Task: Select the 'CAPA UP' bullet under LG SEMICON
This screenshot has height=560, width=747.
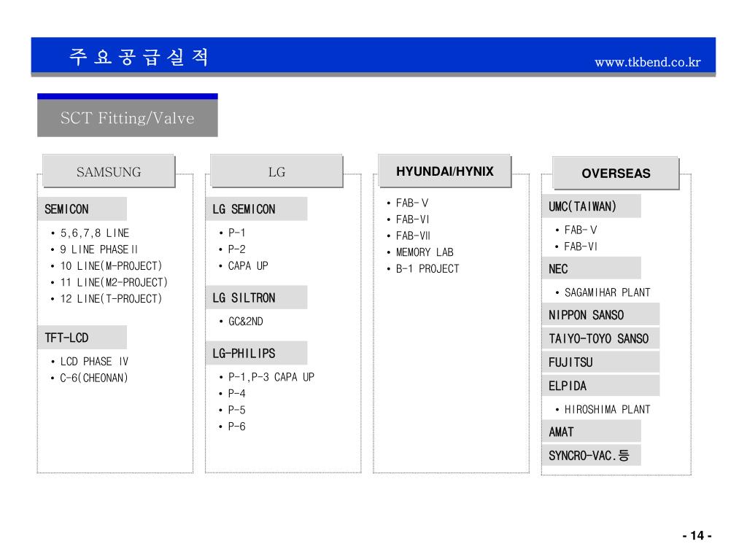Action: pos(248,265)
